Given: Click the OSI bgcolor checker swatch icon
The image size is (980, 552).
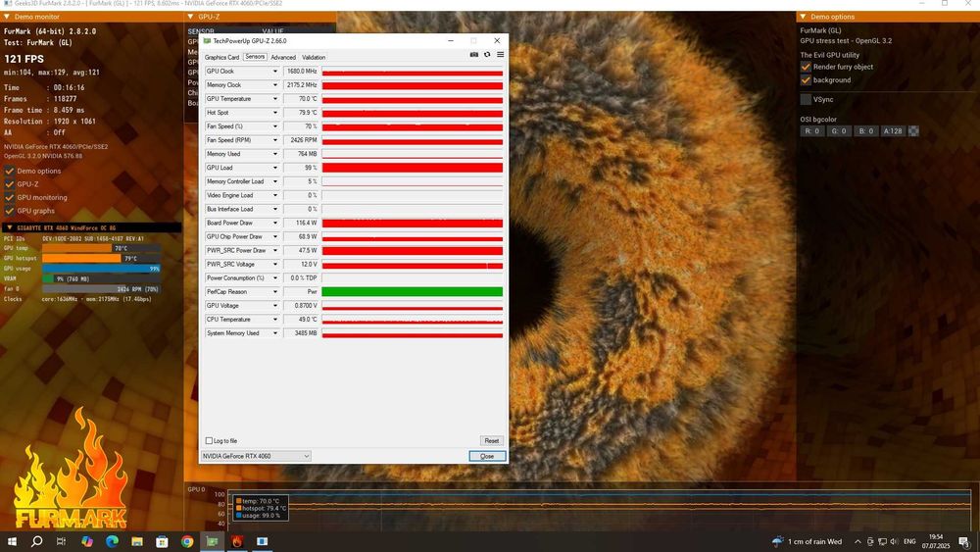Looking at the screenshot, I should coord(913,131).
